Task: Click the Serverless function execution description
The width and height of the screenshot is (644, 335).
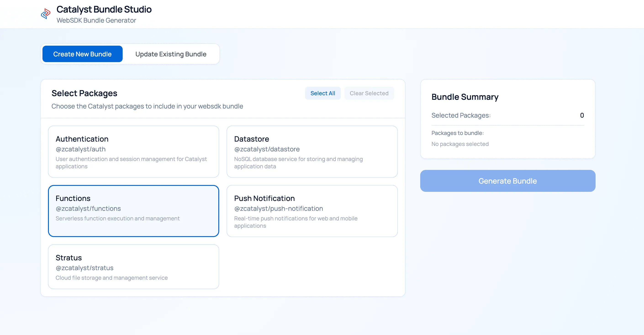Action: tap(118, 219)
